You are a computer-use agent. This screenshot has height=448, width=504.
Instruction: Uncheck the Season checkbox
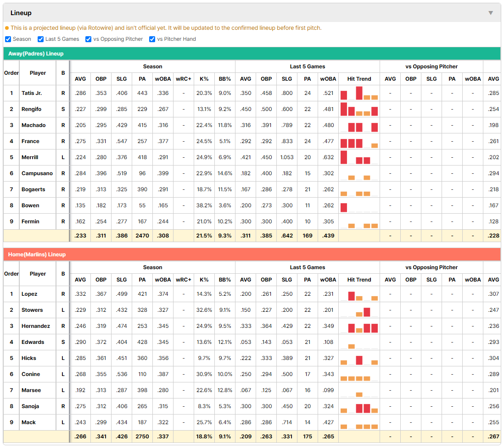click(x=8, y=39)
